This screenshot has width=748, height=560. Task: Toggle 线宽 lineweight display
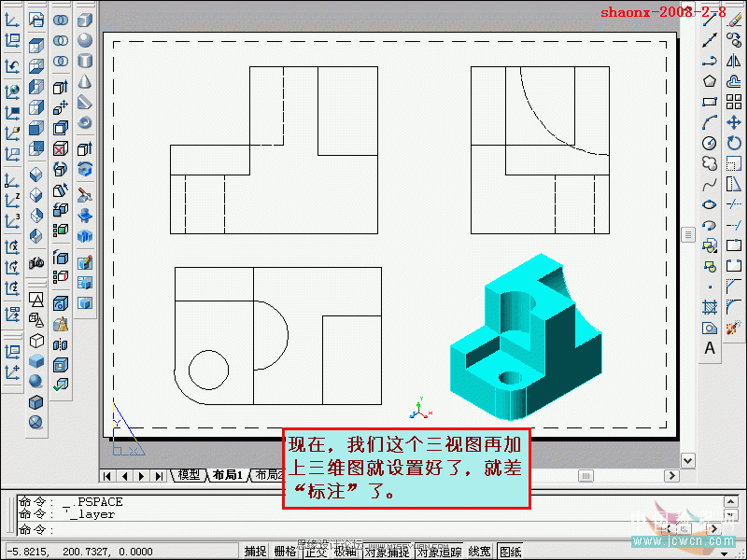coord(479,552)
